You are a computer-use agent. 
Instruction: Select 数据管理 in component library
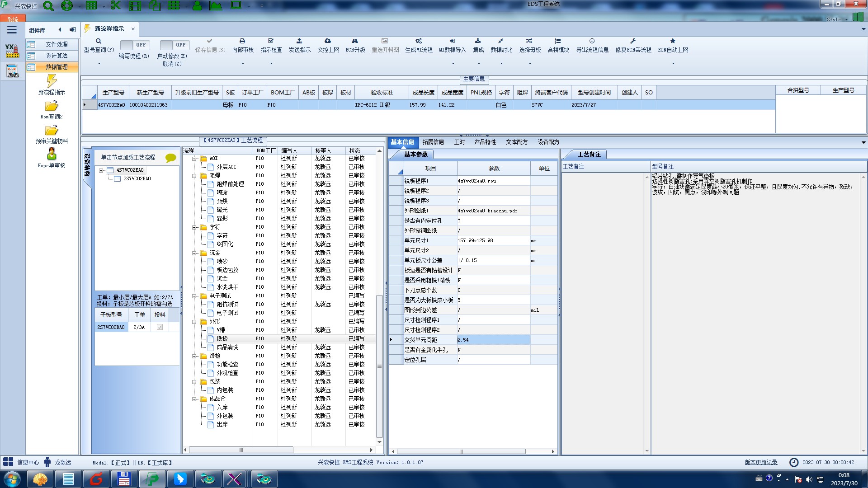[x=56, y=67]
